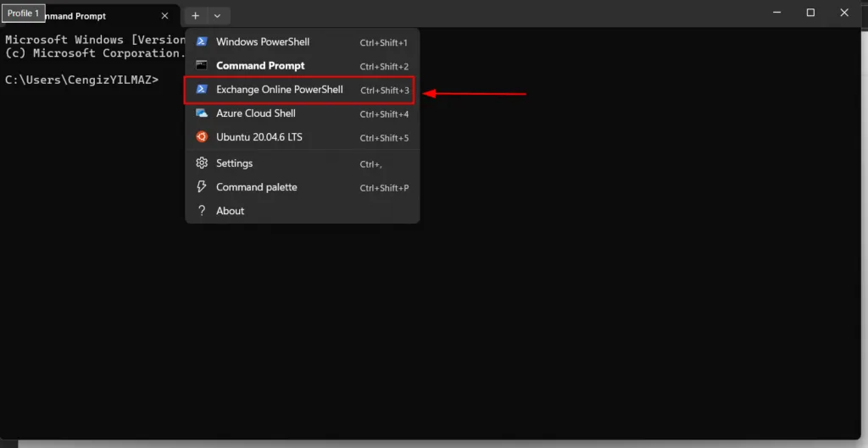Open Command palette via its menu label

256,187
